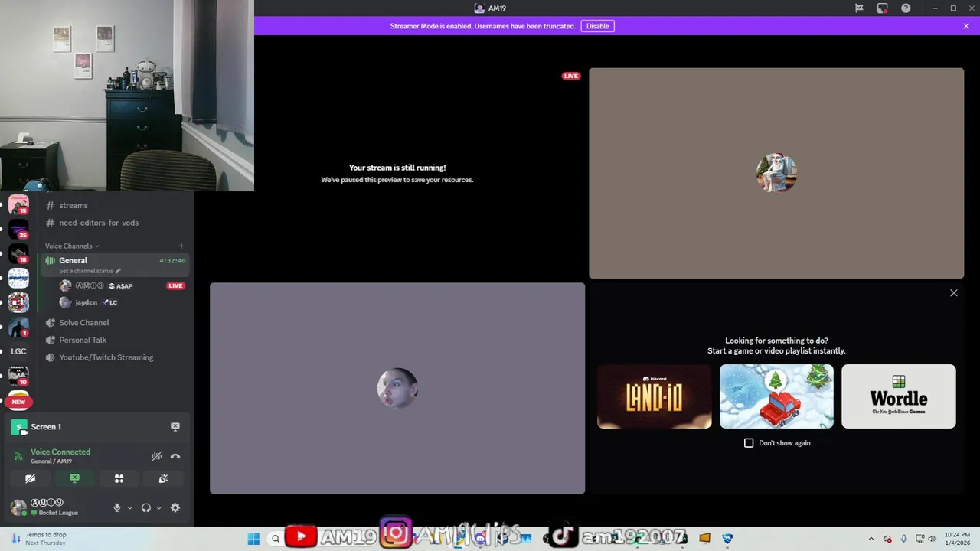The image size is (980, 551).
Task: Open the server icon with the 10 badge
Action: (x=18, y=376)
